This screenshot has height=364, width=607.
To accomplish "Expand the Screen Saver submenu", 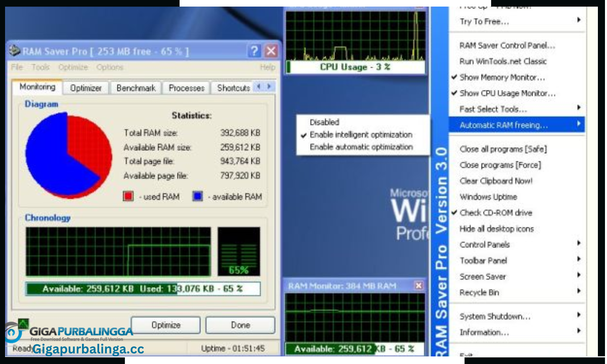I will 517,277.
